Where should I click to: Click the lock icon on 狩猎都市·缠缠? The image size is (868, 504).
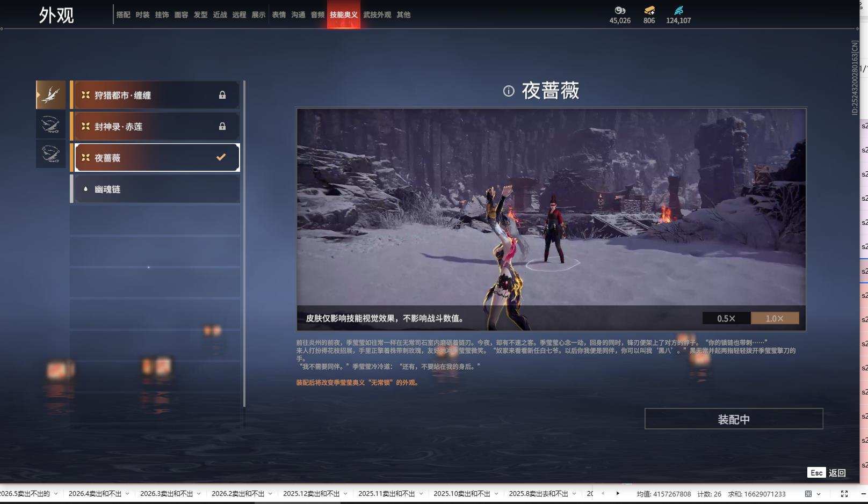[x=222, y=95]
